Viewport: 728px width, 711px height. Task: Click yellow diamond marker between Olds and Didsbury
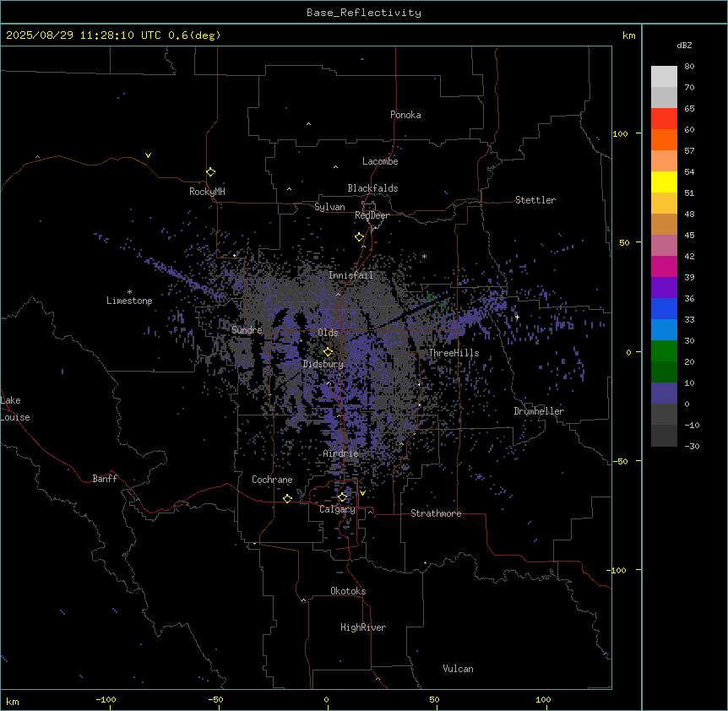(x=329, y=352)
